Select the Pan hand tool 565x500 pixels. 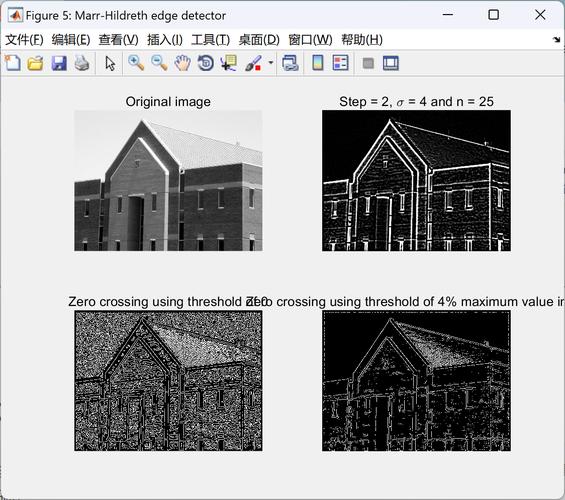[183, 63]
